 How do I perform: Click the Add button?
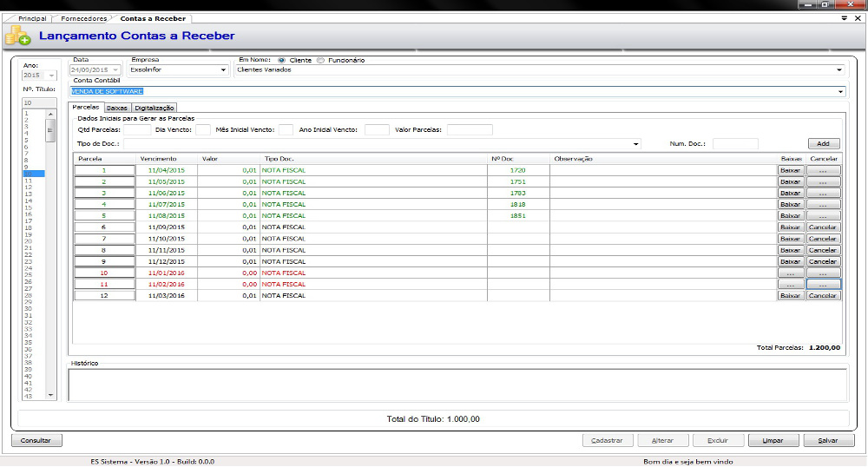pyautogui.click(x=824, y=144)
